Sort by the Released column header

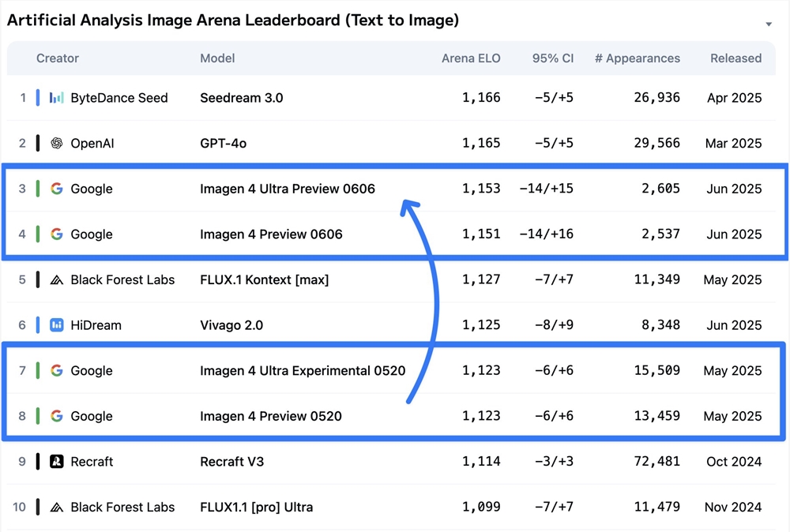(x=735, y=58)
